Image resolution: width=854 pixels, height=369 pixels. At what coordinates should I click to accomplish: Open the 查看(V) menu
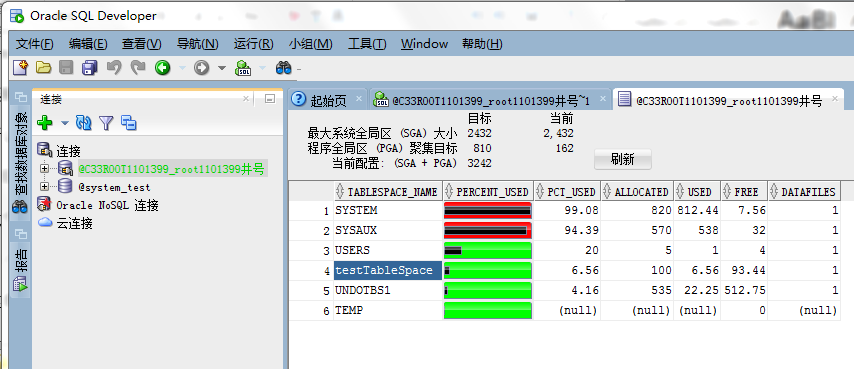tap(142, 44)
